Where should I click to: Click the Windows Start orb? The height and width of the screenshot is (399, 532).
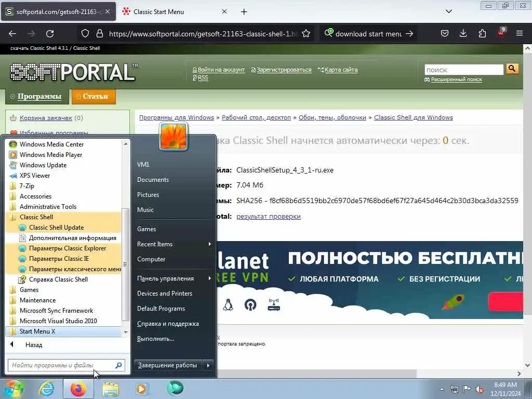[13, 389]
